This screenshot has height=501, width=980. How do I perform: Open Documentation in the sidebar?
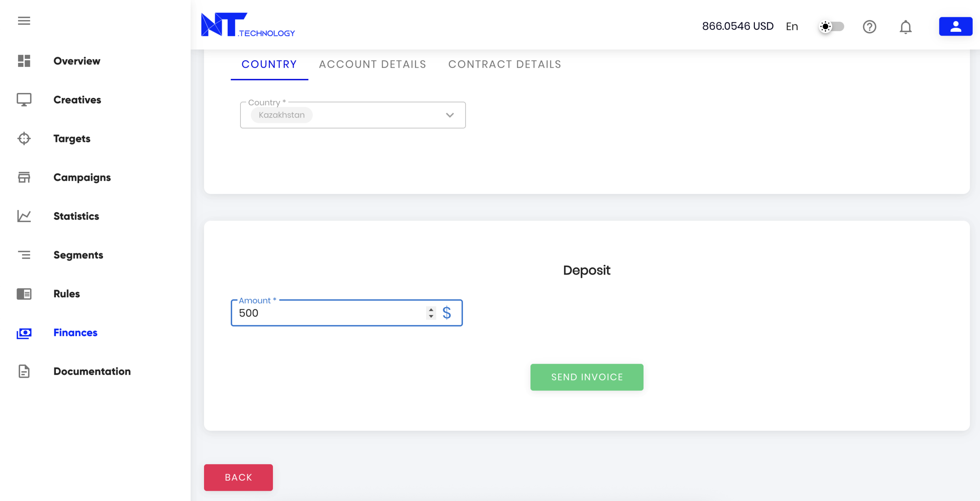pyautogui.click(x=92, y=371)
